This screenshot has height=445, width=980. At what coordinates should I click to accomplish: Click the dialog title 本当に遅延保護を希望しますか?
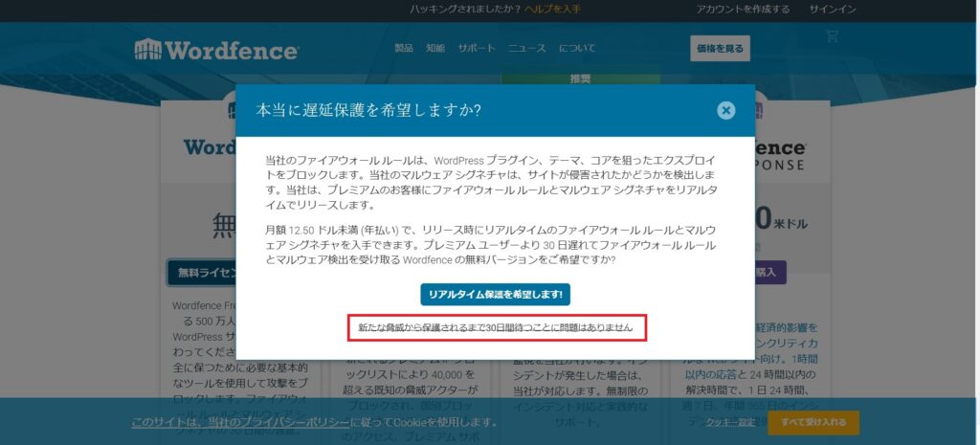pos(368,111)
